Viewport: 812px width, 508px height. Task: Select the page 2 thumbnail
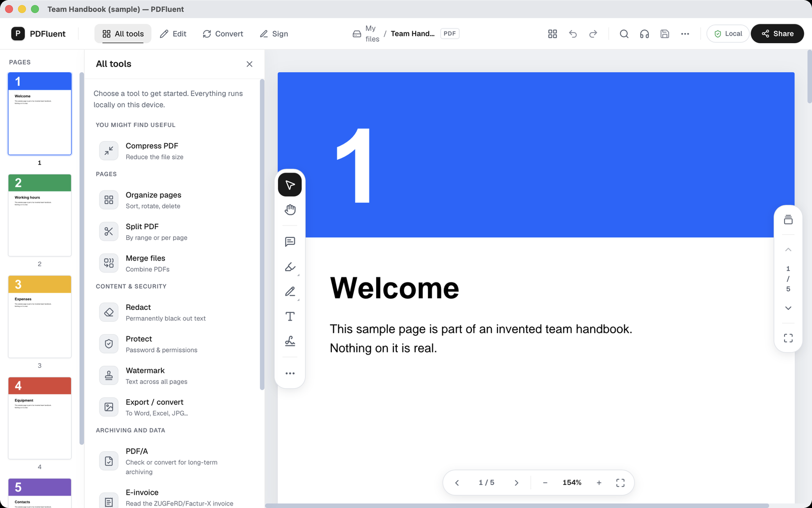pyautogui.click(x=40, y=215)
